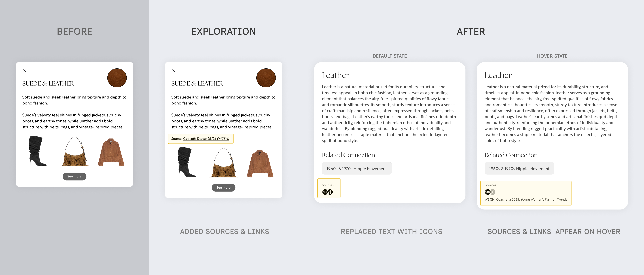
Task: Click WGSN source icon in Default State card
Action: [x=325, y=192]
